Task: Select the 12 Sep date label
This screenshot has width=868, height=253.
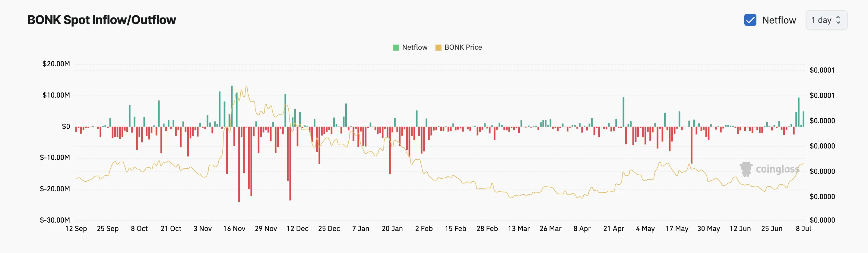Action: click(x=76, y=229)
